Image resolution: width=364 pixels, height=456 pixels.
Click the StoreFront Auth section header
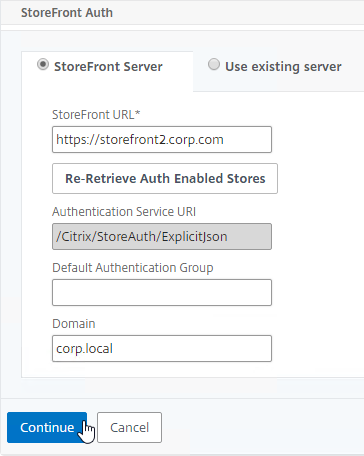pyautogui.click(x=67, y=13)
